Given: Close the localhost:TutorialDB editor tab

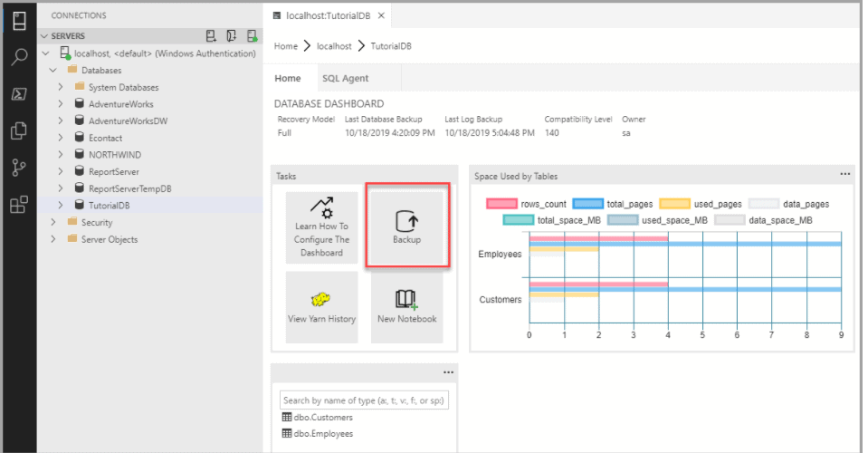Looking at the screenshot, I should pyautogui.click(x=381, y=16).
